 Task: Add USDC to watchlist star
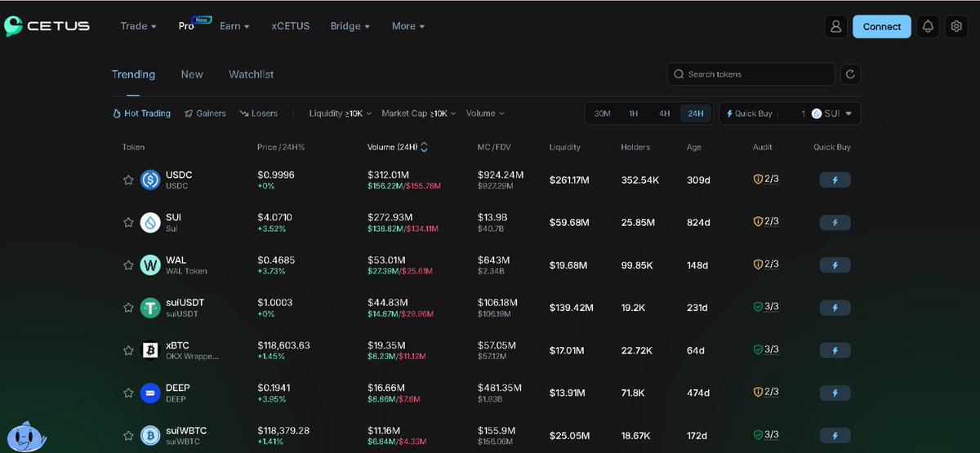click(x=128, y=180)
